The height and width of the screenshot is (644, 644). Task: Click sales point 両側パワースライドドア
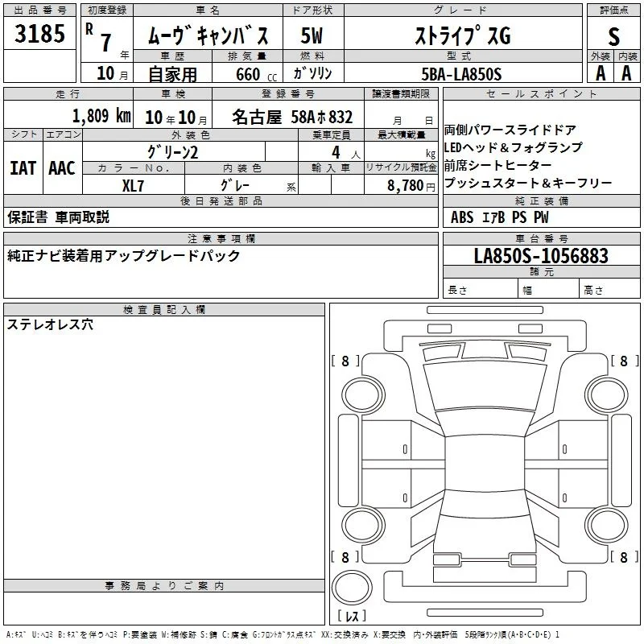coord(510,130)
